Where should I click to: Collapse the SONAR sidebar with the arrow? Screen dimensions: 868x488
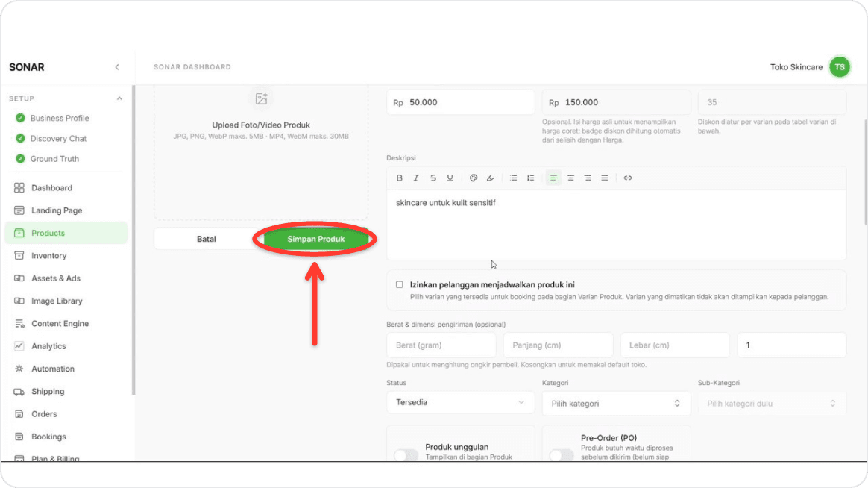pyautogui.click(x=117, y=67)
